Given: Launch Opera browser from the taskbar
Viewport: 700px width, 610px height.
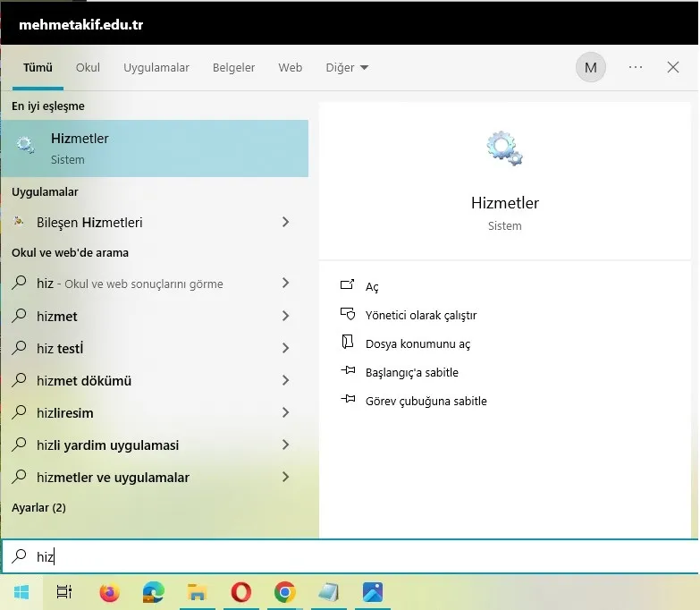Looking at the screenshot, I should click(x=241, y=592).
